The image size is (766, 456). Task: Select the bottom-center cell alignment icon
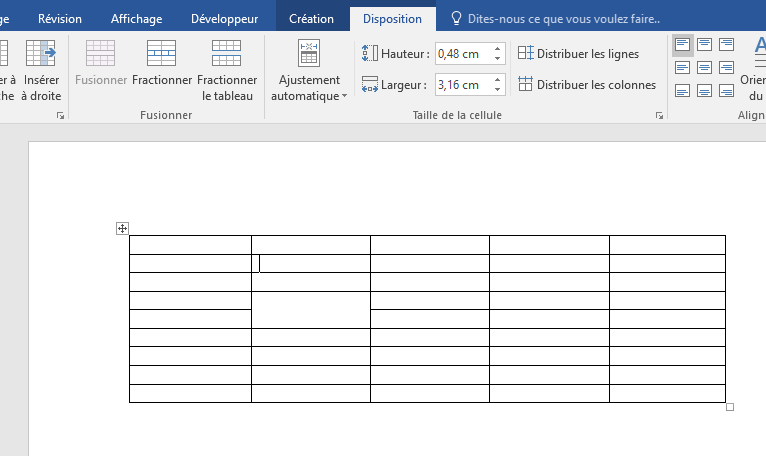(704, 91)
